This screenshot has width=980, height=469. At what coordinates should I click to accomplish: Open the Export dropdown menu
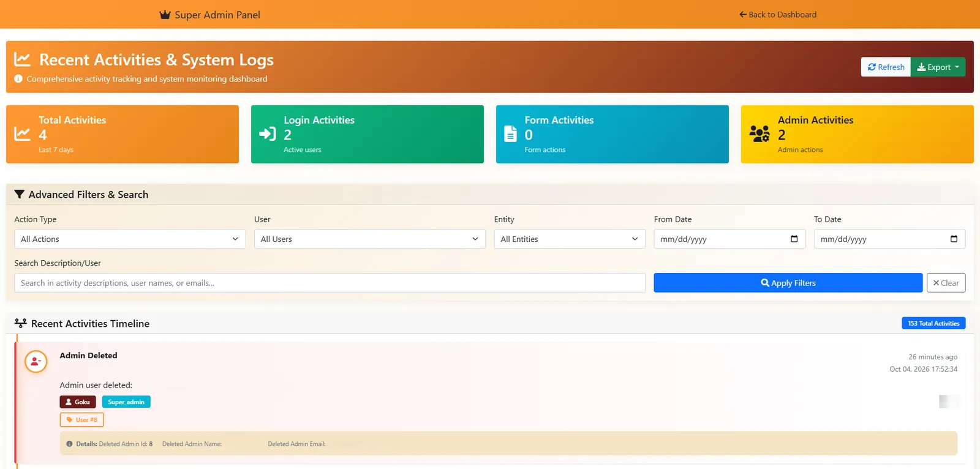(x=938, y=67)
